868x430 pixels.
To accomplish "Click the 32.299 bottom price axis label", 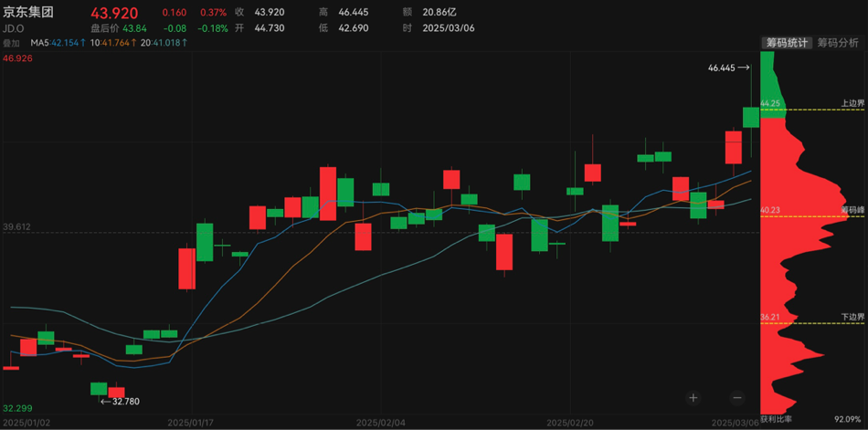I will click(17, 408).
